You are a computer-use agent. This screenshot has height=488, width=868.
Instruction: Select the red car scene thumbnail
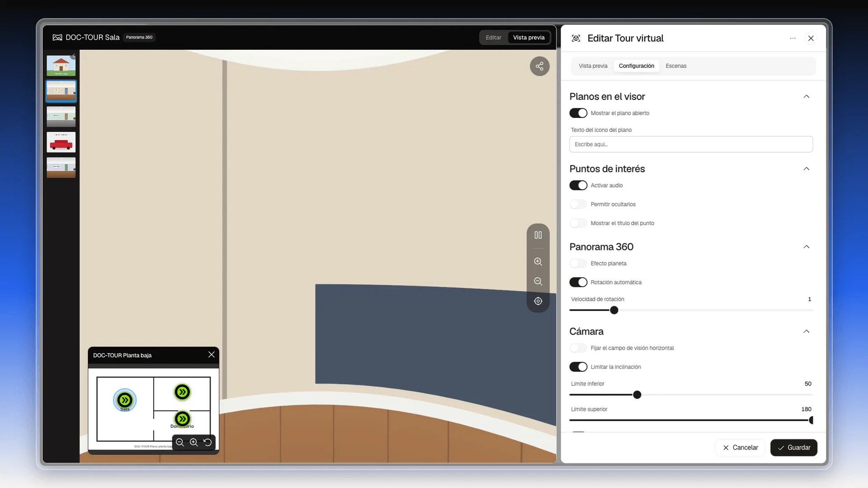pos(61,142)
